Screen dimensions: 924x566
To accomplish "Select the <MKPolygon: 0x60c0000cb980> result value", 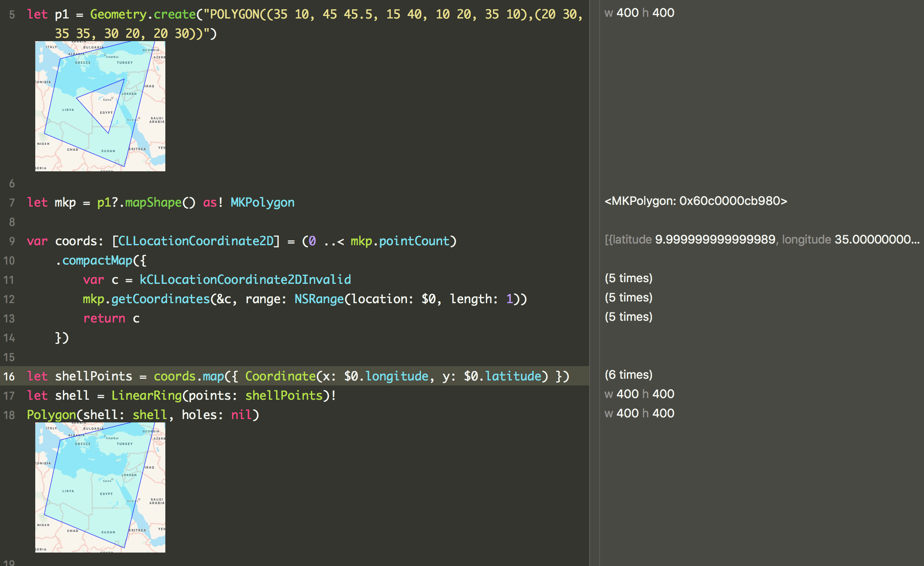I will click(x=696, y=201).
